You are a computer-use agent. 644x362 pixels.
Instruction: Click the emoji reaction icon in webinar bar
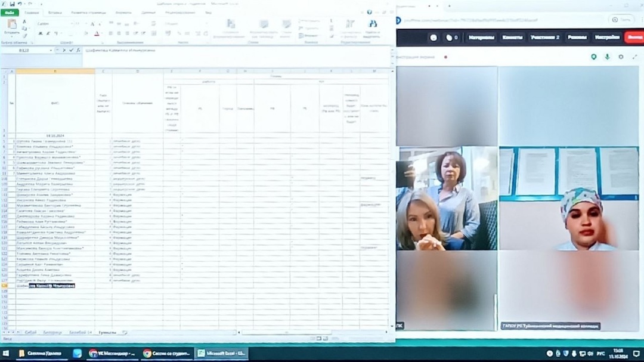(x=434, y=38)
